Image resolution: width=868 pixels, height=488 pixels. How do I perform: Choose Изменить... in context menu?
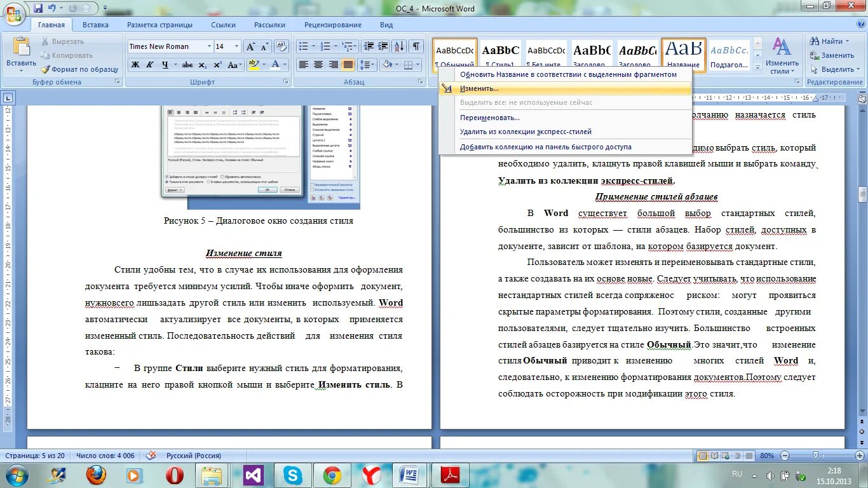click(565, 88)
